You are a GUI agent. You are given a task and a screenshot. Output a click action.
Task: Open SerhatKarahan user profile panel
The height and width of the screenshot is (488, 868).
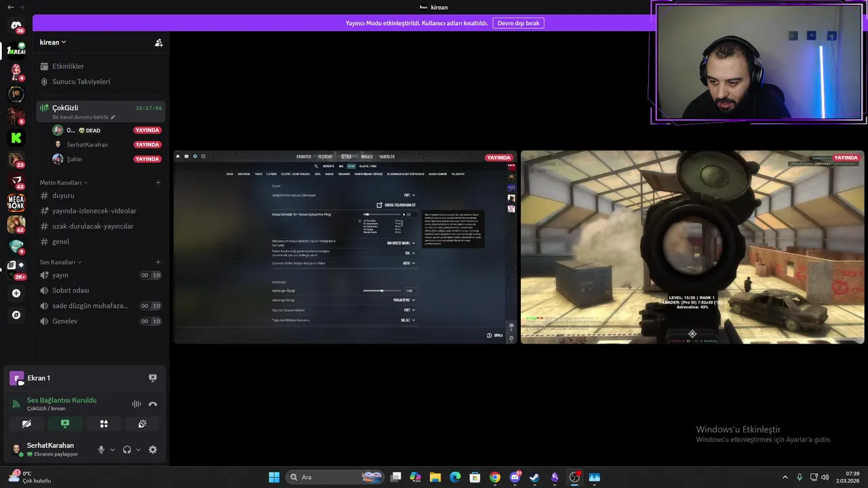coord(50,449)
